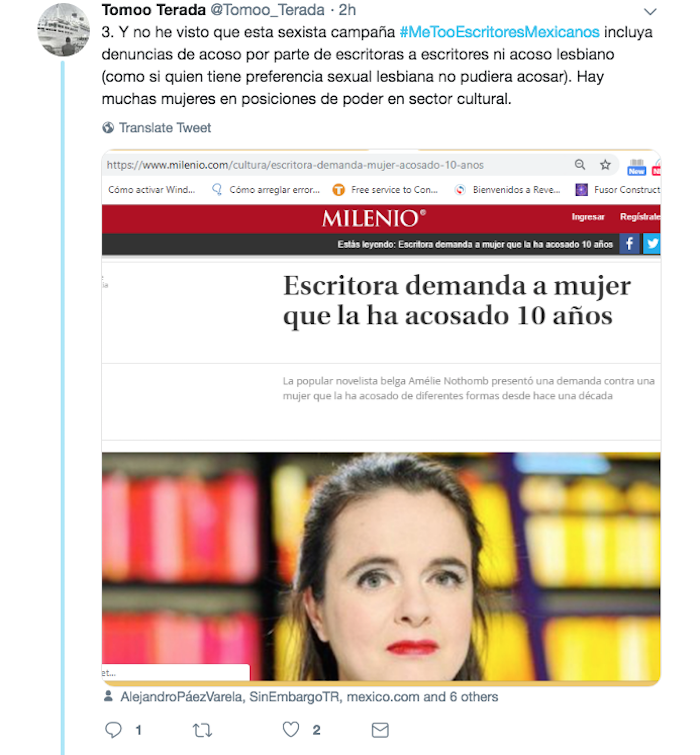Open Tomoo Terada's profile avatar

pos(64,30)
